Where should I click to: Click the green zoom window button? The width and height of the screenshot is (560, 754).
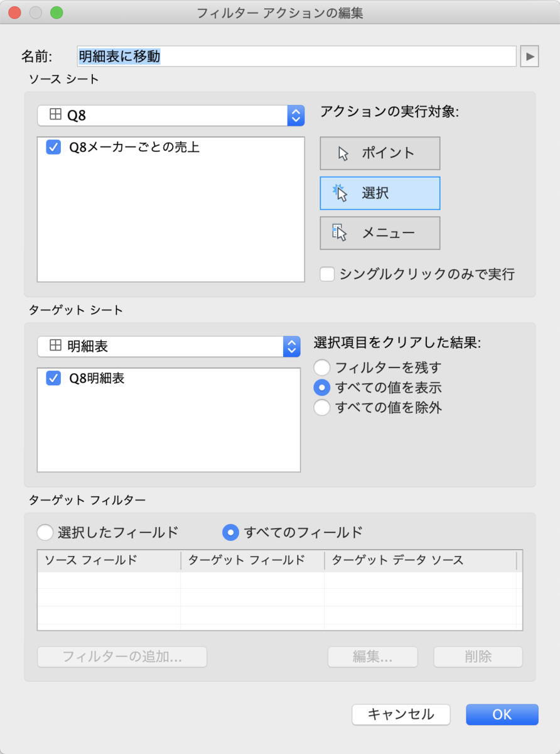57,13
